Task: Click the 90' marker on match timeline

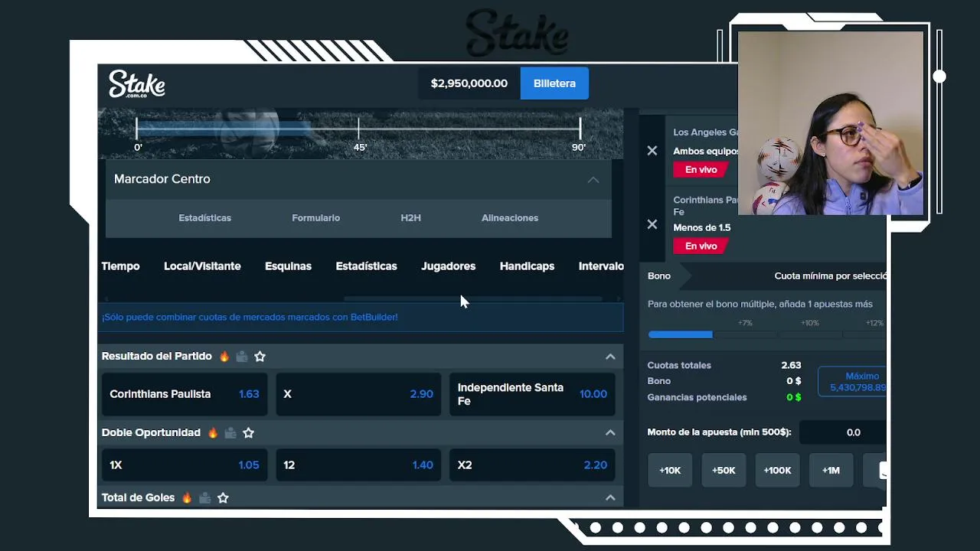Action: (x=579, y=147)
